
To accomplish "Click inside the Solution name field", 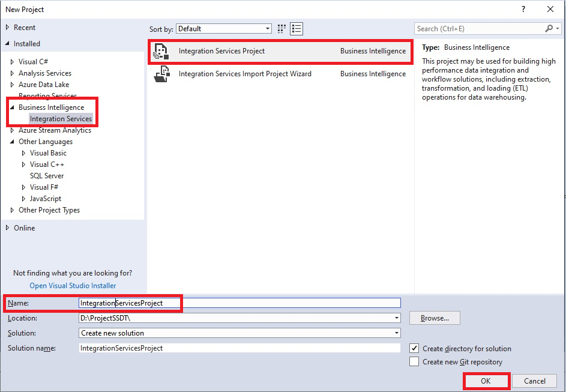I will click(240, 348).
